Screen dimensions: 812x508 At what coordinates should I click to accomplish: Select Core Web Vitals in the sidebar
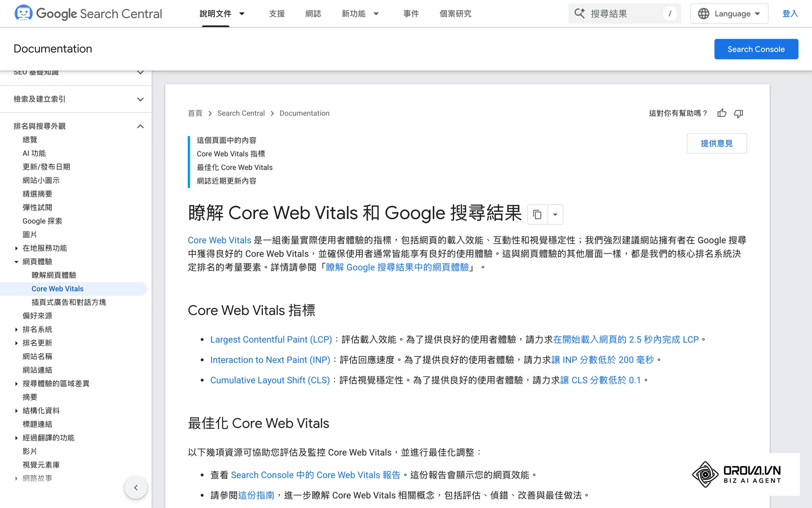pyautogui.click(x=57, y=289)
